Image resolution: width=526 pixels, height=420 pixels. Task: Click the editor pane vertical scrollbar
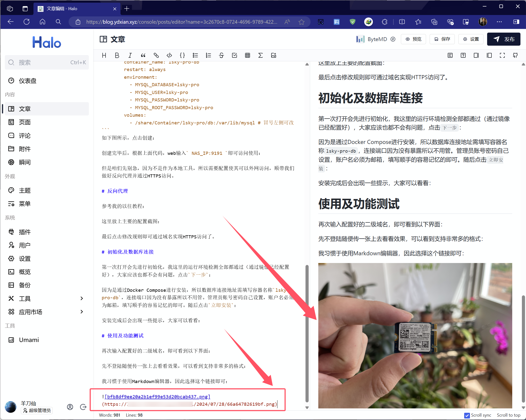tap(307, 333)
